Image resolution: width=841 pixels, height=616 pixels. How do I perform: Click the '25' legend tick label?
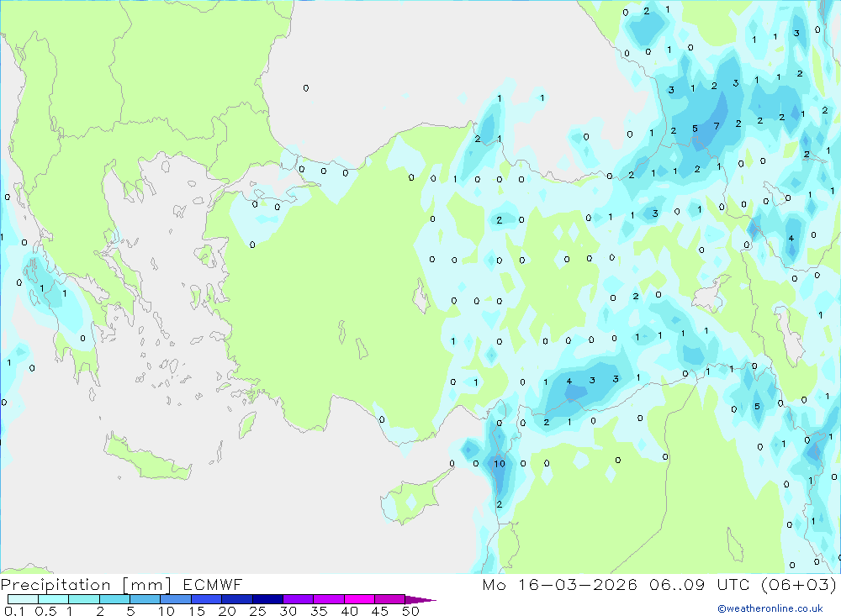point(257,611)
